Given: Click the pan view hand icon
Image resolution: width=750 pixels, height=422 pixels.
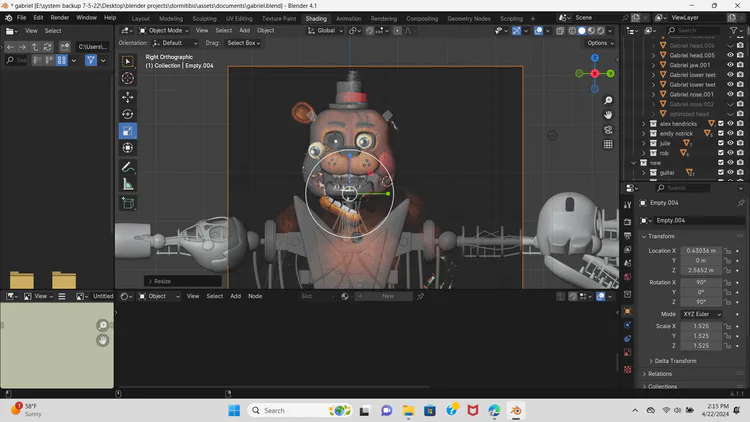Looking at the screenshot, I should (608, 115).
